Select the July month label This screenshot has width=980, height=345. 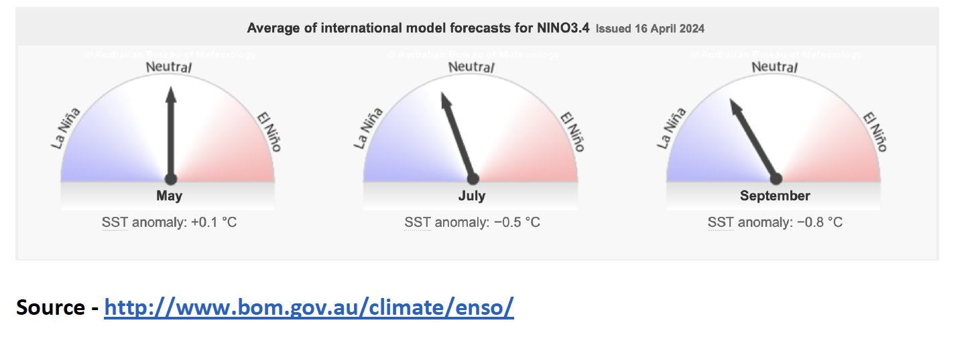coord(472,196)
